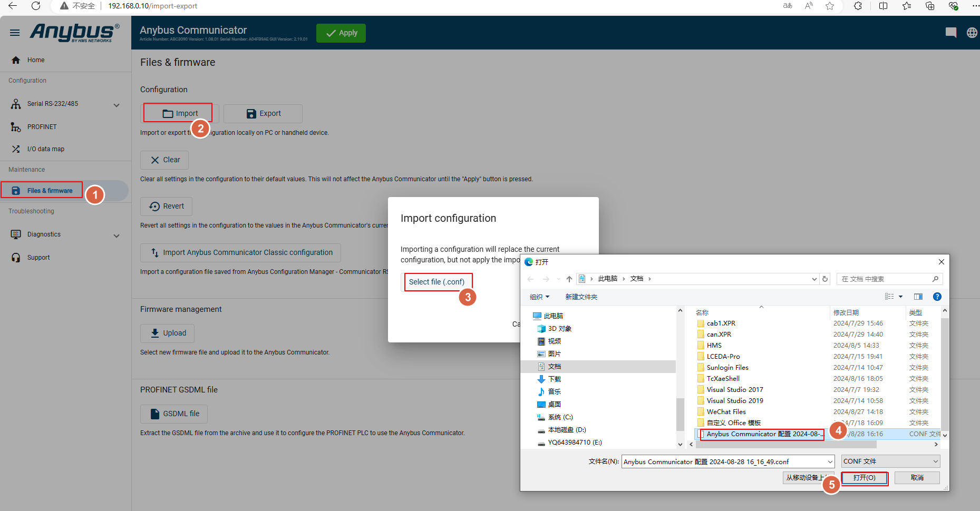
Task: Expand the Diagnostics chevron
Action: pyautogui.click(x=117, y=235)
